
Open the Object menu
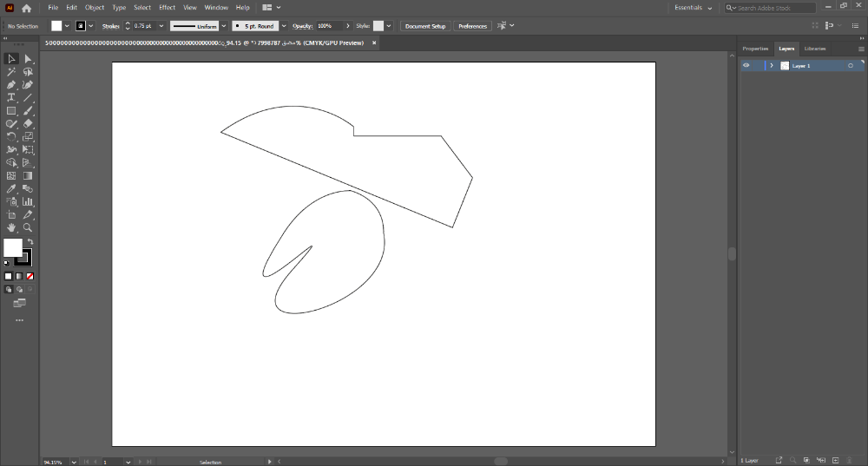click(95, 8)
